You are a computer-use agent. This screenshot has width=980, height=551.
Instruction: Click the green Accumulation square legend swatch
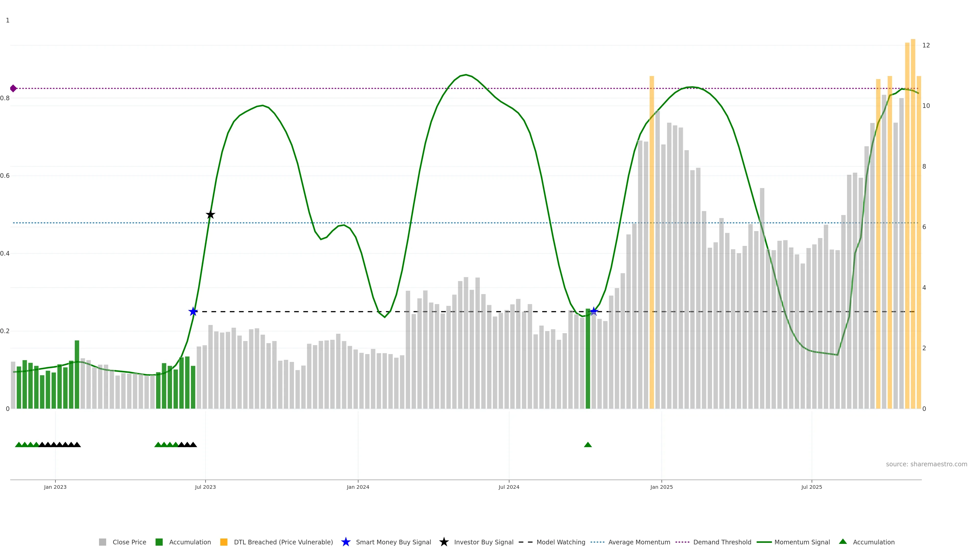click(x=159, y=542)
